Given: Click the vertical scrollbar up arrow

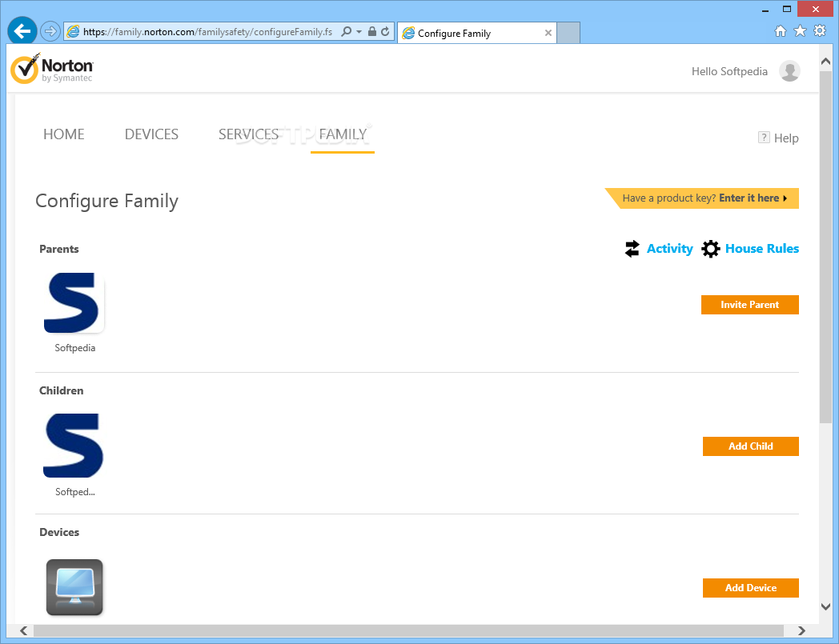Looking at the screenshot, I should [825, 62].
